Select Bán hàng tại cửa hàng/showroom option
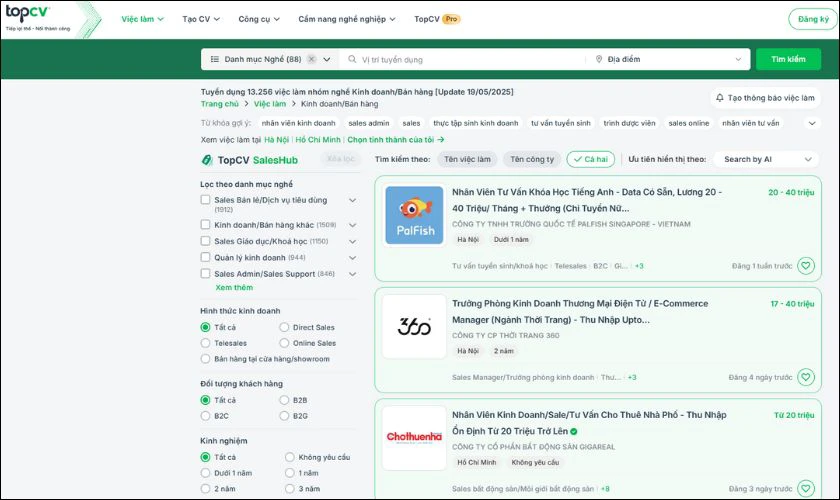This screenshot has height=500, width=840. 205,359
